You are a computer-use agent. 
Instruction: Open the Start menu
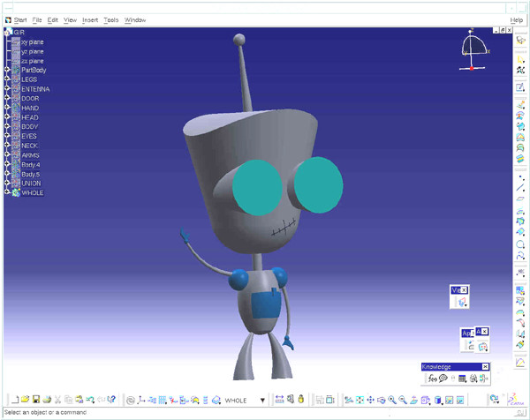[20, 20]
